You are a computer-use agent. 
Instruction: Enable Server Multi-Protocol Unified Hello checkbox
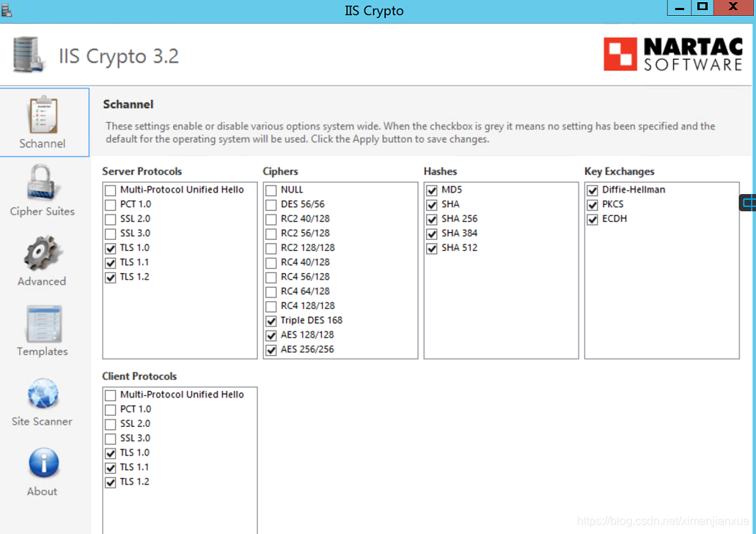click(x=111, y=190)
